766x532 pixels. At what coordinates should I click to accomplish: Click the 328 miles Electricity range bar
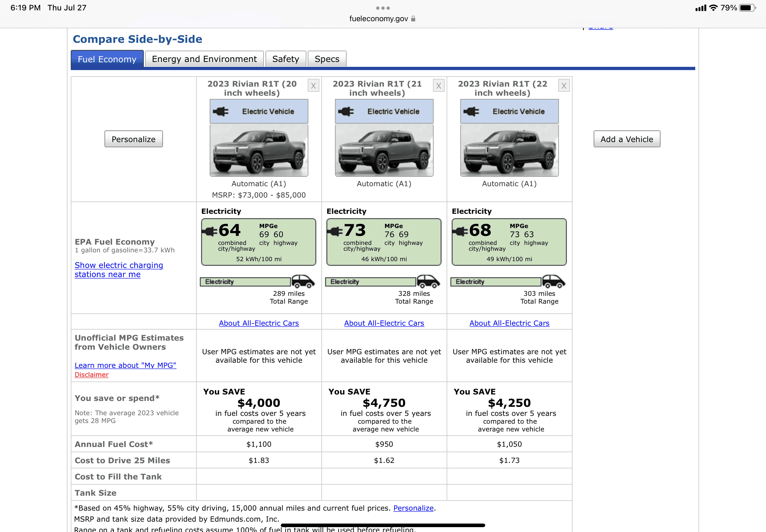click(x=370, y=282)
